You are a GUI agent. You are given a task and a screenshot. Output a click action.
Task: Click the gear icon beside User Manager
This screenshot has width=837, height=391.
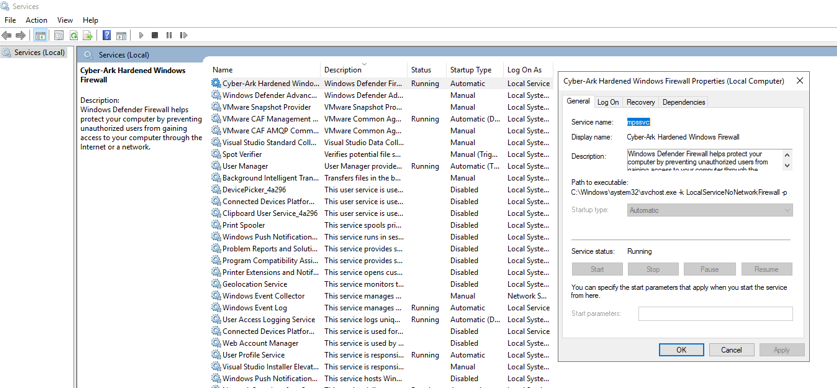(216, 166)
